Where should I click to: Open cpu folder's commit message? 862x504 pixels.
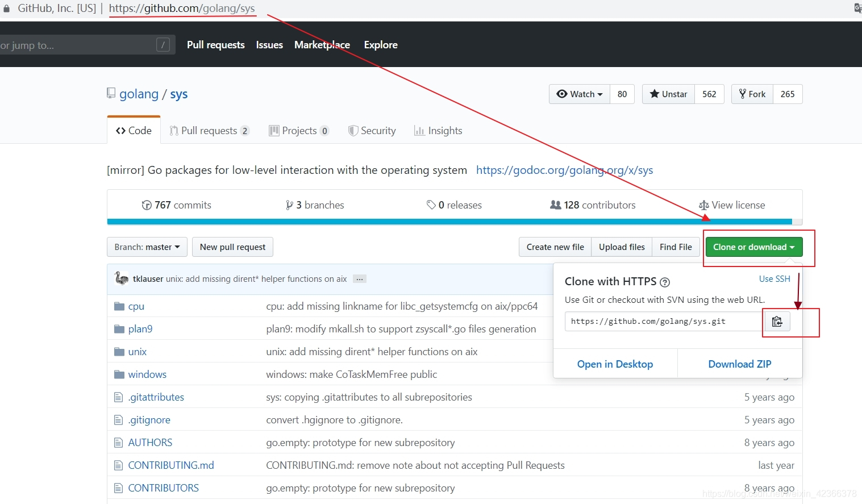pos(402,306)
